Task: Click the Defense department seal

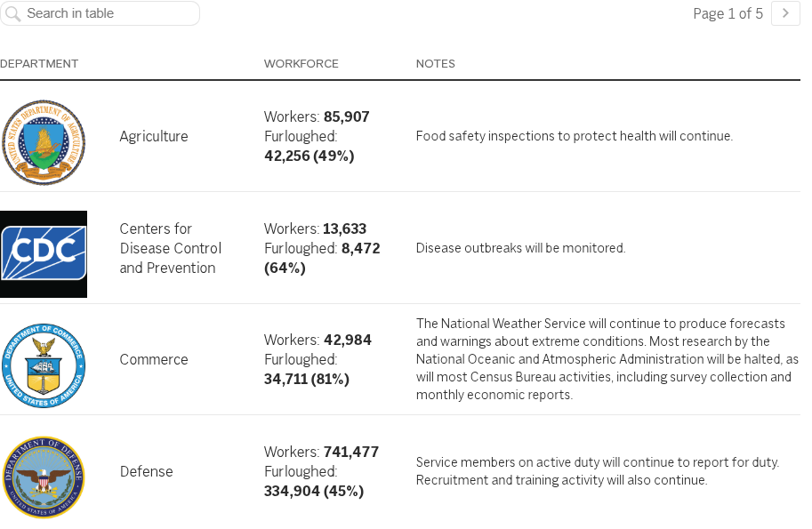Action: pyautogui.click(x=44, y=477)
